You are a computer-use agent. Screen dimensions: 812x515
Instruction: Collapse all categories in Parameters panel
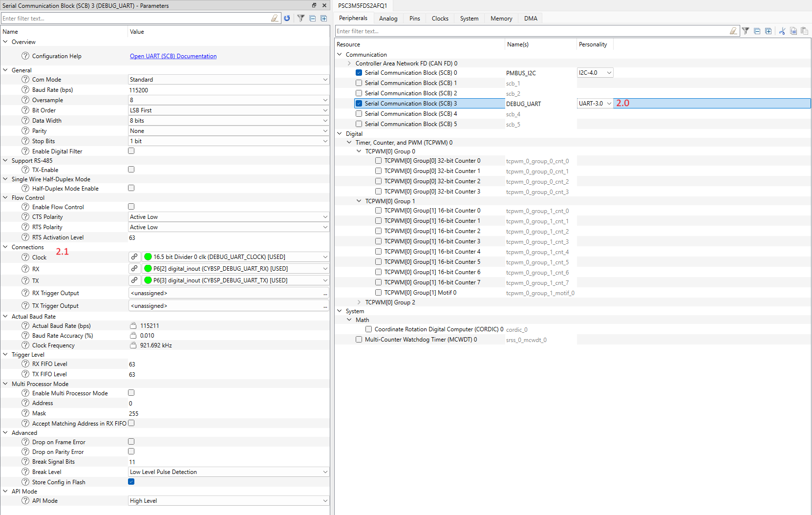(x=313, y=18)
